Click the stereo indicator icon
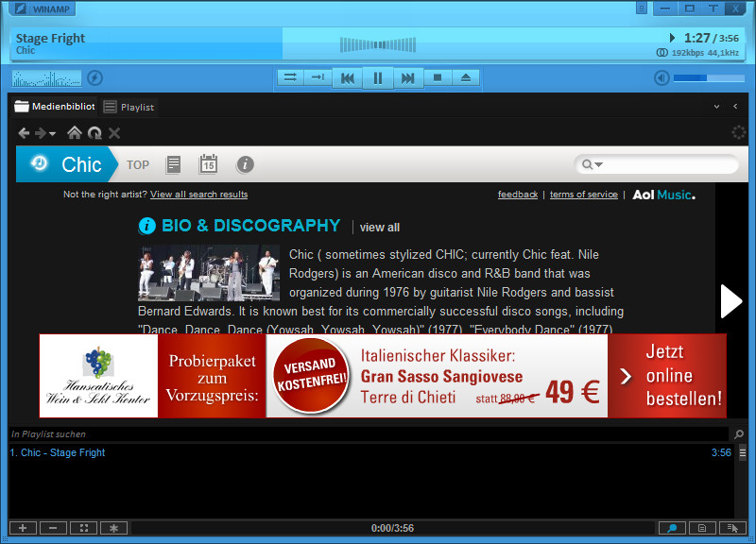This screenshot has height=544, width=756. tap(662, 53)
